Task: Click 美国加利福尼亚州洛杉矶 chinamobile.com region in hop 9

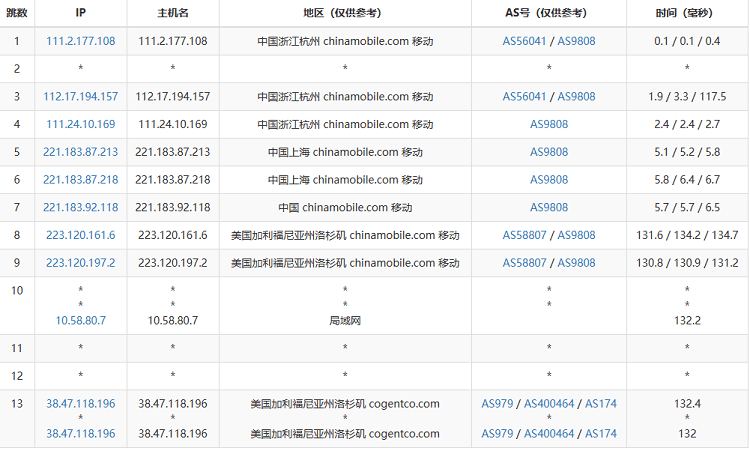Action: (345, 264)
